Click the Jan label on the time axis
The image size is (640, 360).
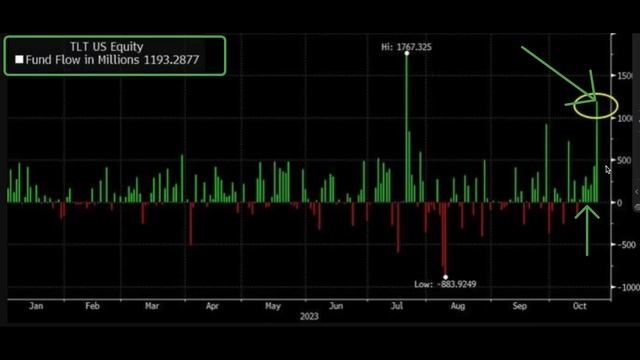coord(36,306)
